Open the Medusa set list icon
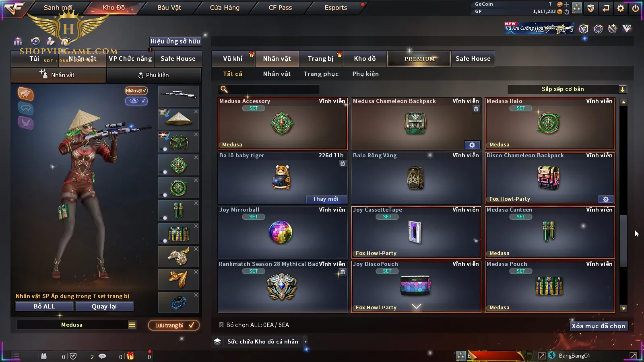Screen dimensions: 644x362 pos(132,325)
